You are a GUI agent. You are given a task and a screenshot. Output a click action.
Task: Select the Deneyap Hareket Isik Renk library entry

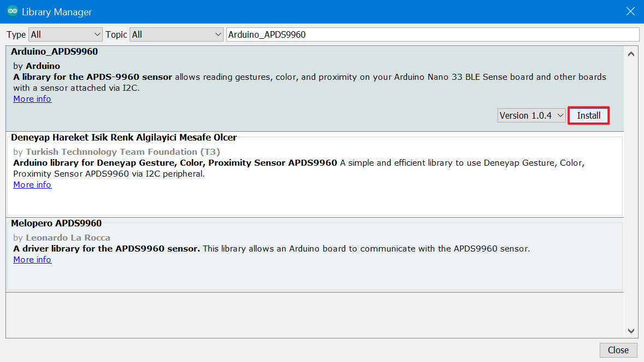pos(314,174)
